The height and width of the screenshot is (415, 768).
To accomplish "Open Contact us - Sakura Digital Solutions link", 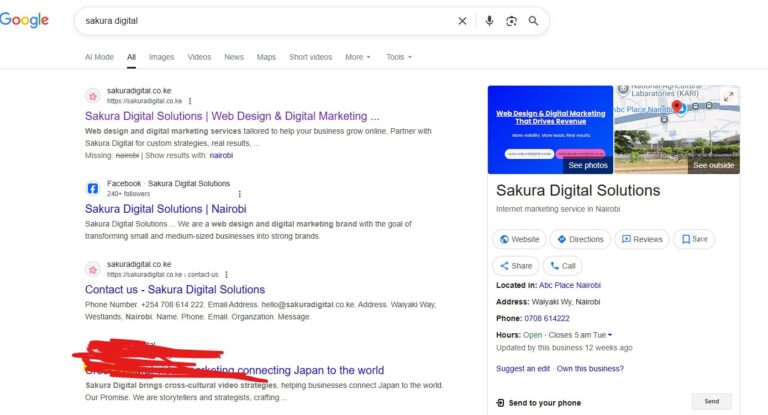I will [x=175, y=290].
